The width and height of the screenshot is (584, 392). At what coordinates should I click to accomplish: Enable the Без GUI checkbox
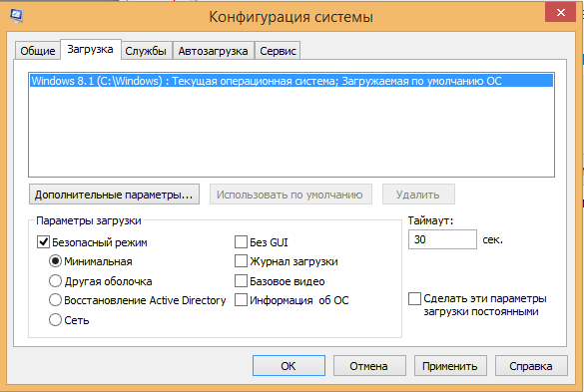coord(241,242)
